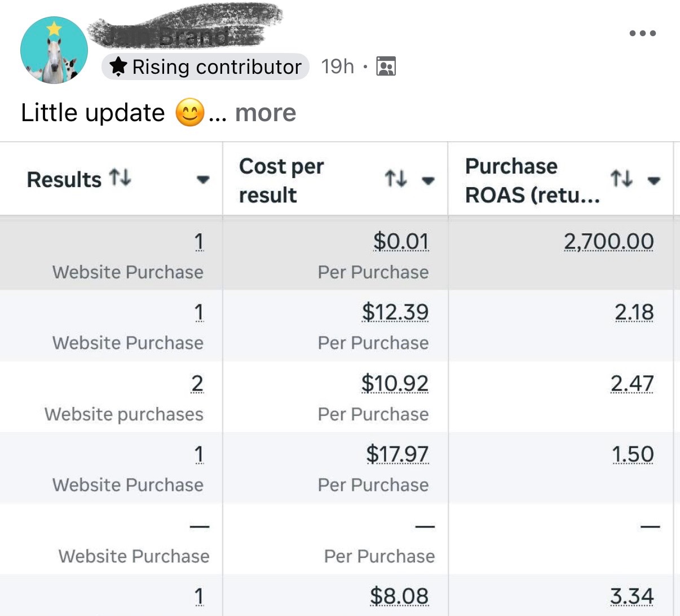
Task: Open the three-dot post options menu
Action: 642,33
